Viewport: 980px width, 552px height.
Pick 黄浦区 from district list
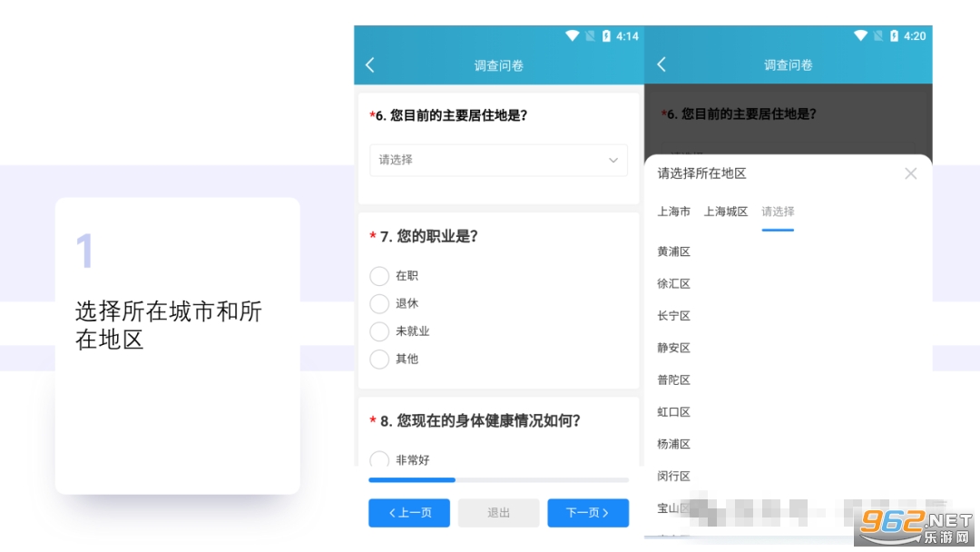pos(673,251)
